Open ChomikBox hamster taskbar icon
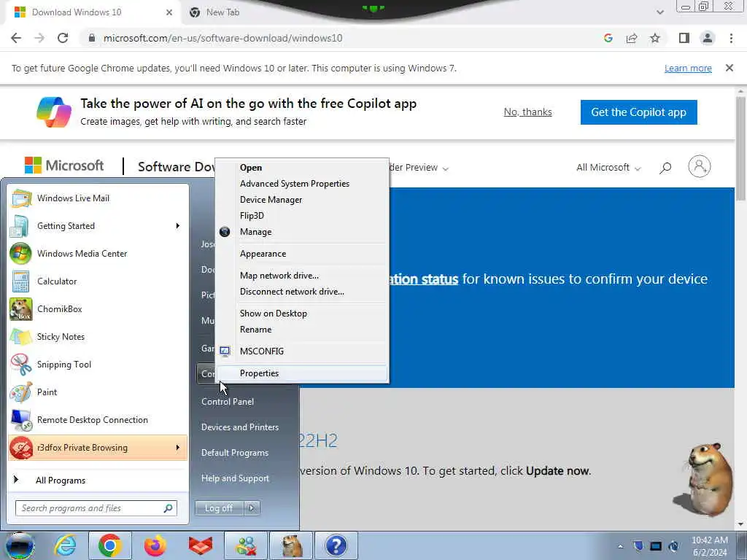Image resolution: width=747 pixels, height=560 pixels. [291, 545]
